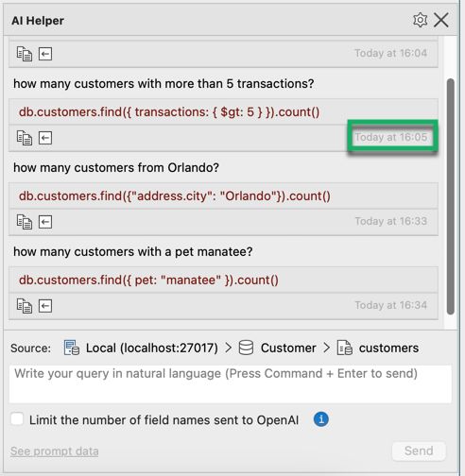The image size is (465, 476).
Task: Copy the pet manatee query
Action: pyautogui.click(x=25, y=306)
